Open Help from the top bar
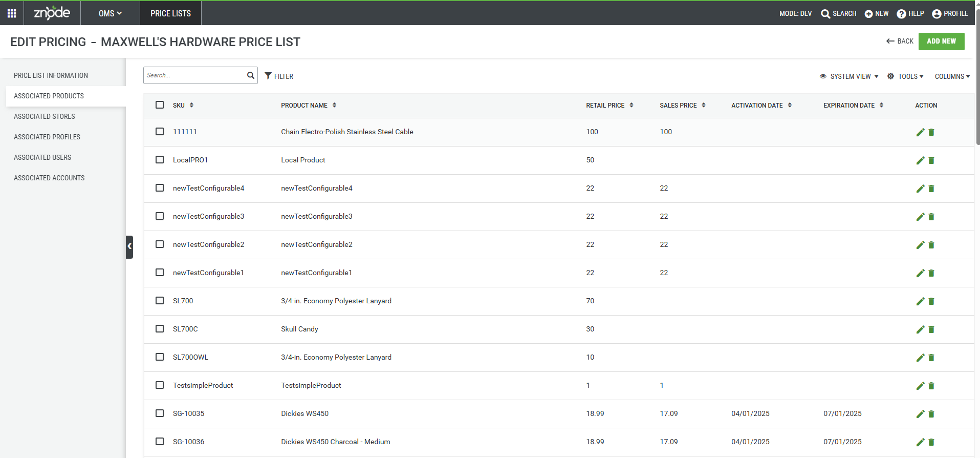This screenshot has width=980, height=458. [x=910, y=13]
